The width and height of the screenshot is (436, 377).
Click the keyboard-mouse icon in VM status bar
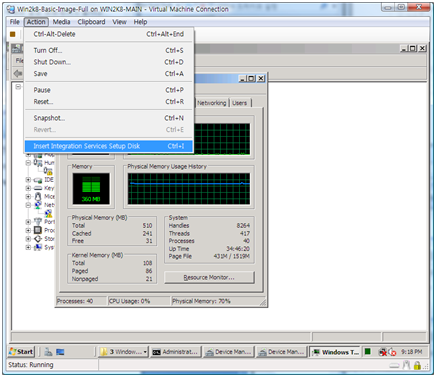point(406,366)
